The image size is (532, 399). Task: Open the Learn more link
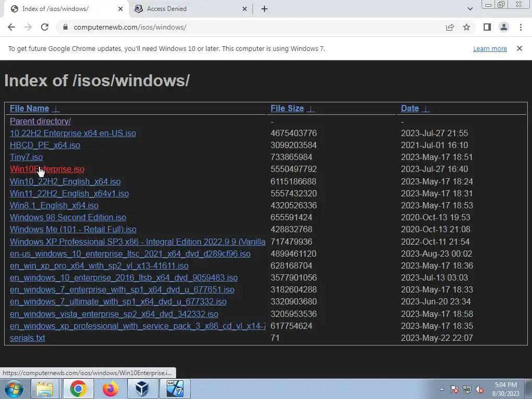click(490, 48)
